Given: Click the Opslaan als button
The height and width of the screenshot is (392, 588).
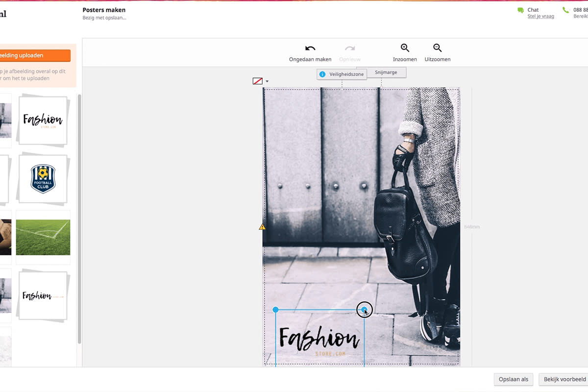Looking at the screenshot, I should pyautogui.click(x=513, y=379).
